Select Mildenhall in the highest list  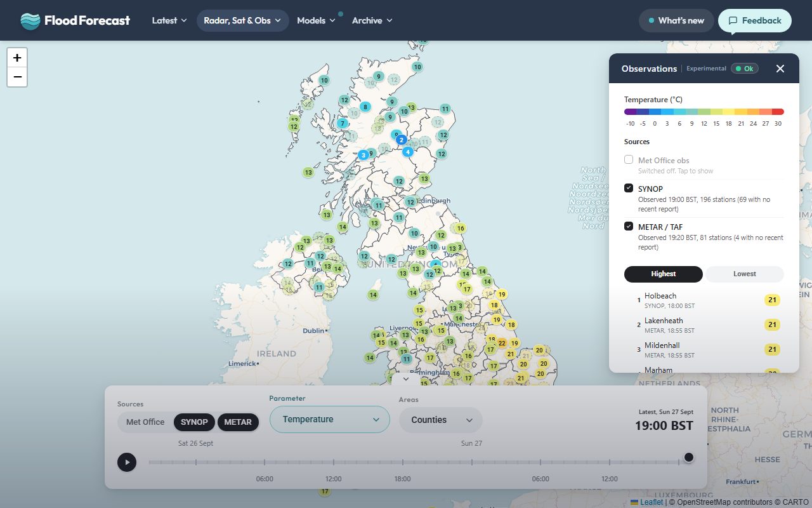(704, 350)
